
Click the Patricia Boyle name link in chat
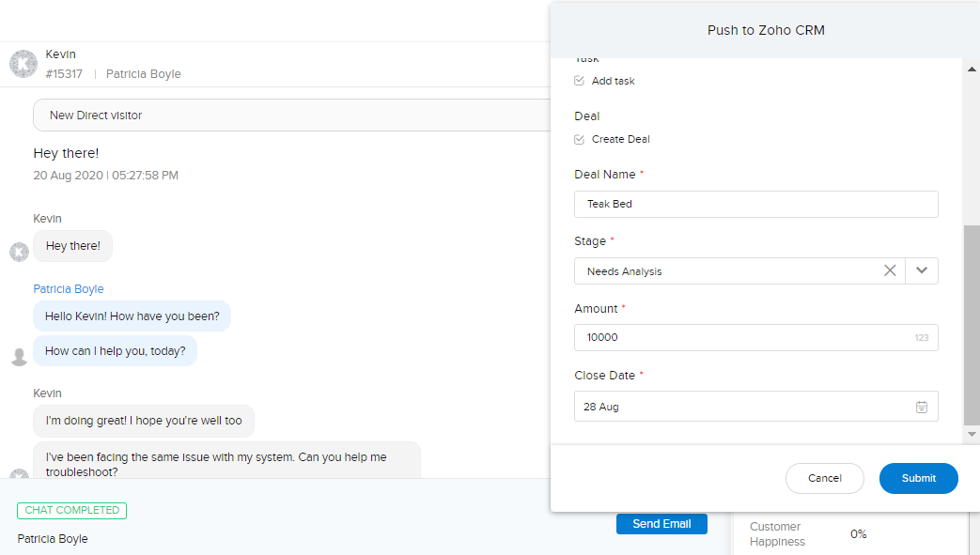click(x=69, y=289)
